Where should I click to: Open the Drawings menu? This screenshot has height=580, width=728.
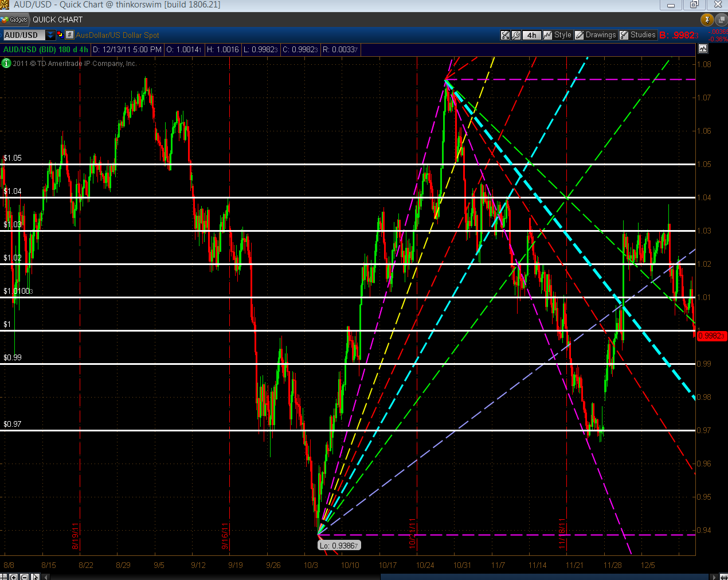click(596, 35)
